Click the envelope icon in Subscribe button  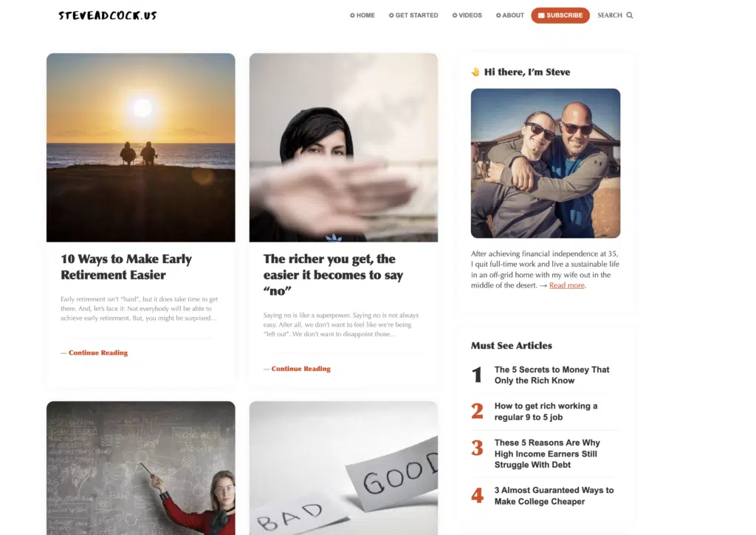pyautogui.click(x=541, y=16)
